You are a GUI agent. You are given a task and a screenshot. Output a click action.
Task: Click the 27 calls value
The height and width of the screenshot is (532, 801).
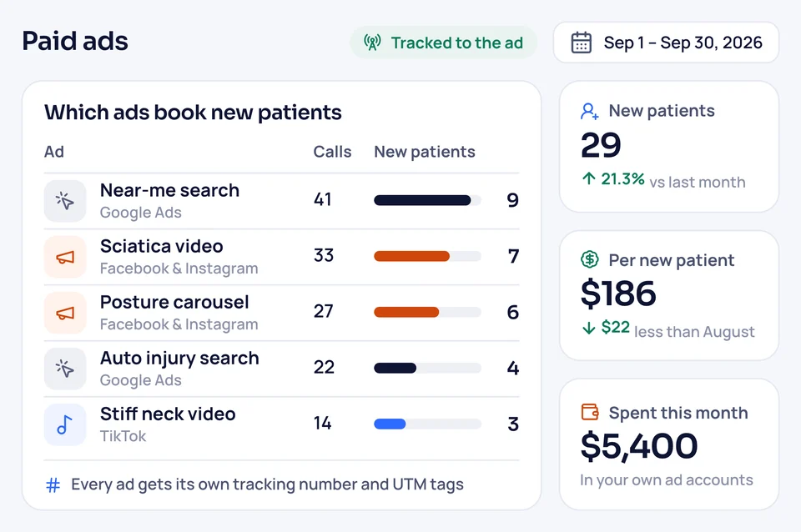point(324,311)
